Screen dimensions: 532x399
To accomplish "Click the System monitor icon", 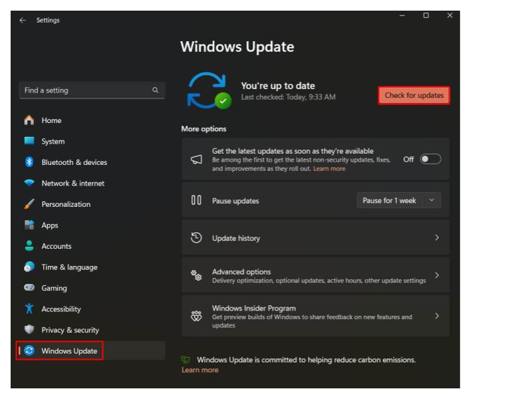I will 29,141.
